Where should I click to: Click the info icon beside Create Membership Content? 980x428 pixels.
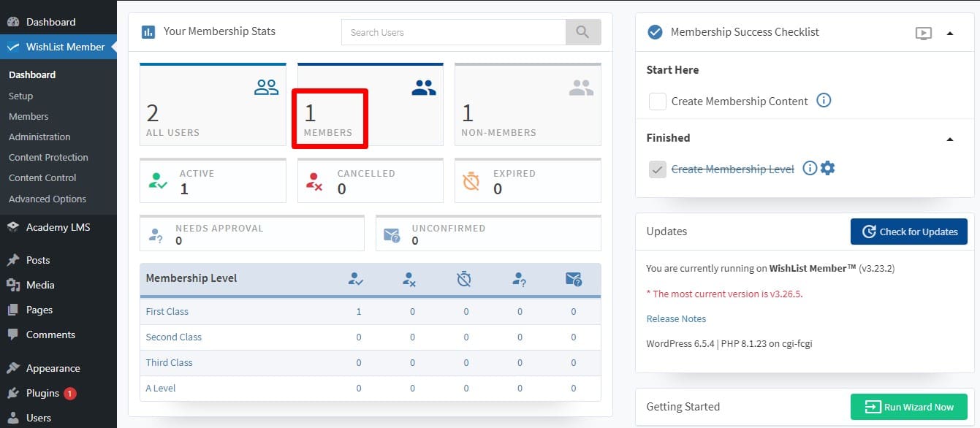click(824, 101)
